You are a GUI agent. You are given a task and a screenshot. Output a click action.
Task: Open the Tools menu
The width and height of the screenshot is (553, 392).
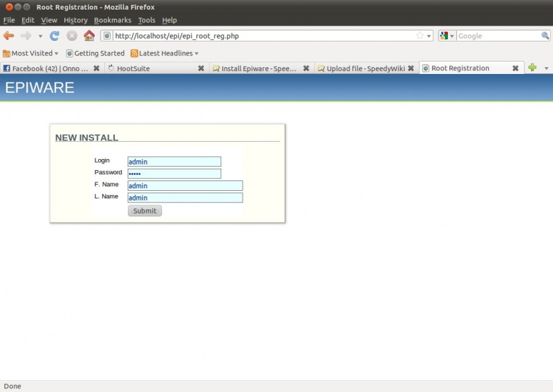(x=147, y=20)
